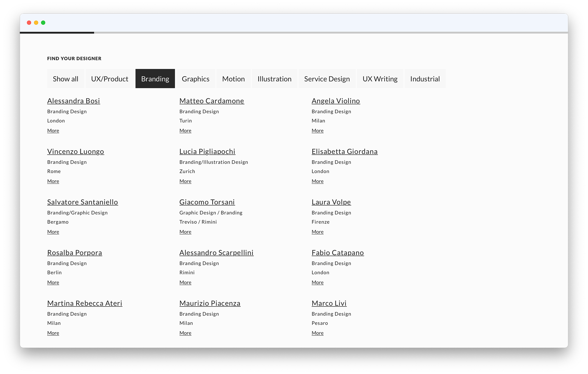The image size is (588, 374).
Task: Click More under Rosalba Porpora
Action: click(53, 282)
